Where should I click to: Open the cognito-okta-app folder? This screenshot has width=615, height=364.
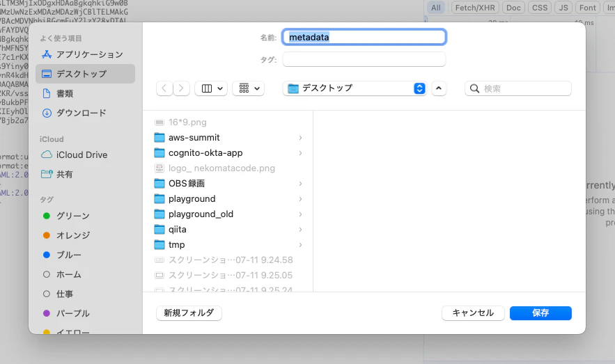tap(228, 153)
